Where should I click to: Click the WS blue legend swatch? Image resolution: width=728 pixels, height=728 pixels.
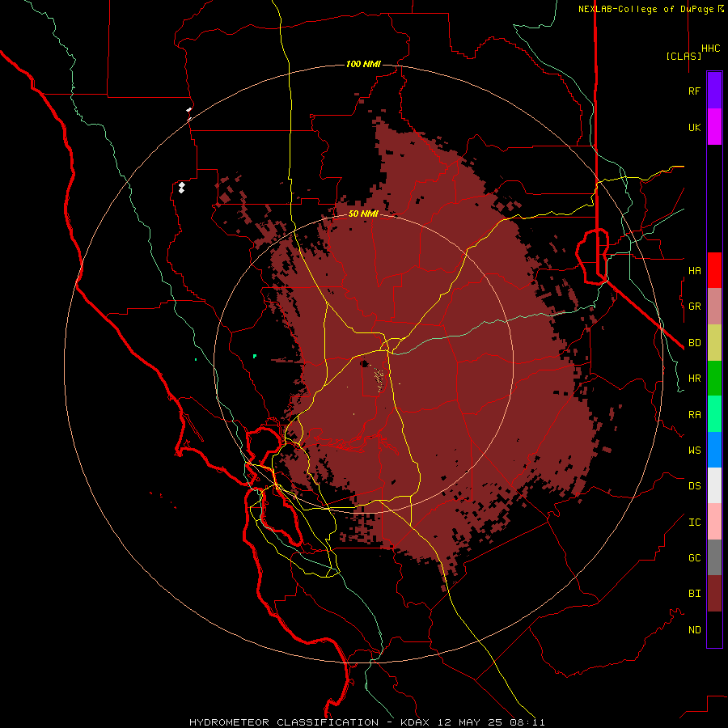[714, 450]
